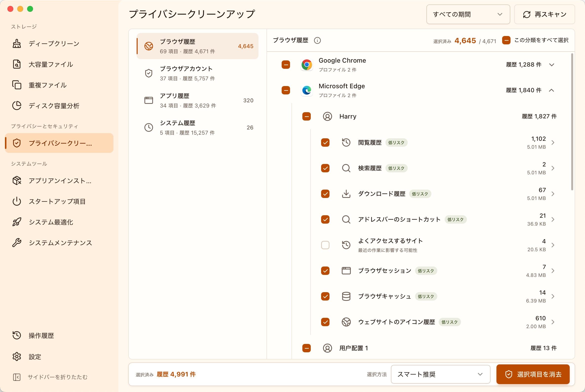Expand the Google Chrome row chevron
Screen dimensions: 585x392
[552, 65]
